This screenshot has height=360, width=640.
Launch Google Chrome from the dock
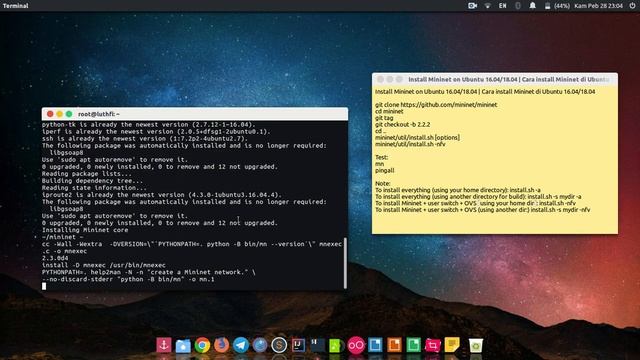[202, 345]
